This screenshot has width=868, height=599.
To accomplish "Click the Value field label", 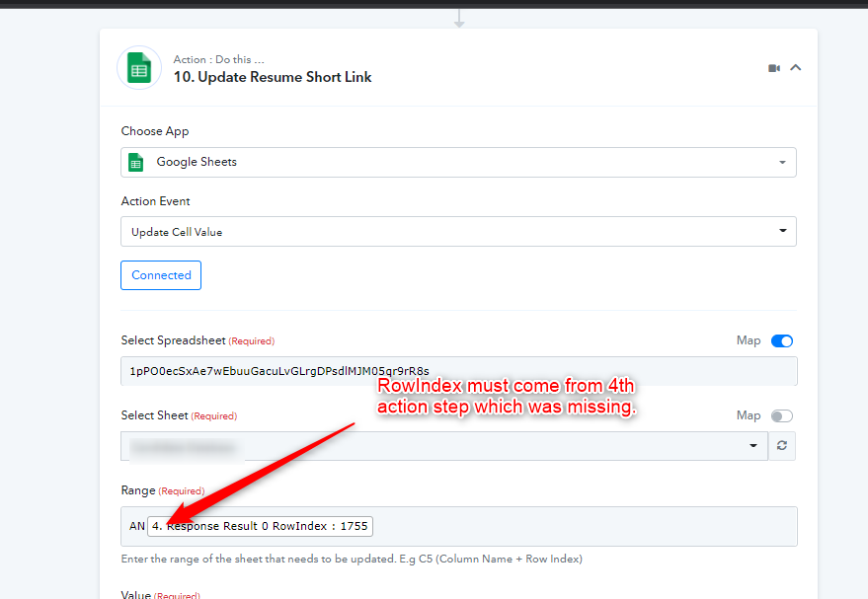I will coord(138,595).
